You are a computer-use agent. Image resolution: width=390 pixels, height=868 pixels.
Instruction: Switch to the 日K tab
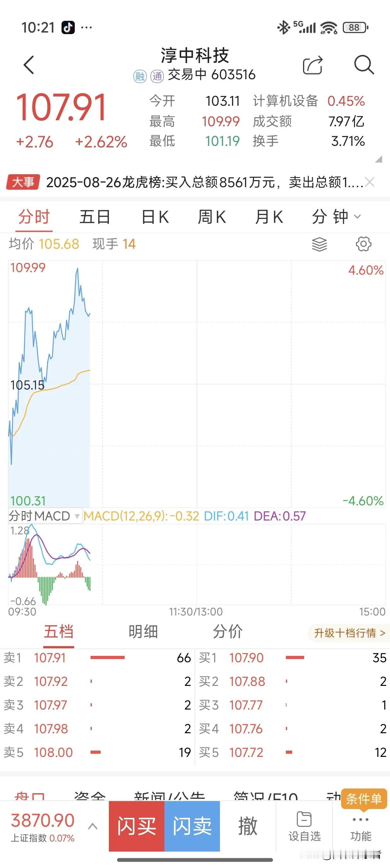(155, 217)
